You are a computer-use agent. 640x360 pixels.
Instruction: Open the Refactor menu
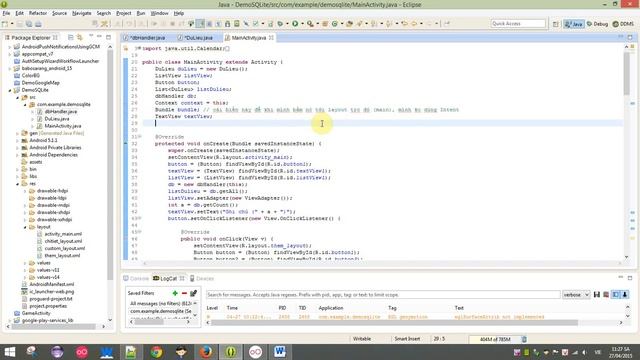point(38,13)
